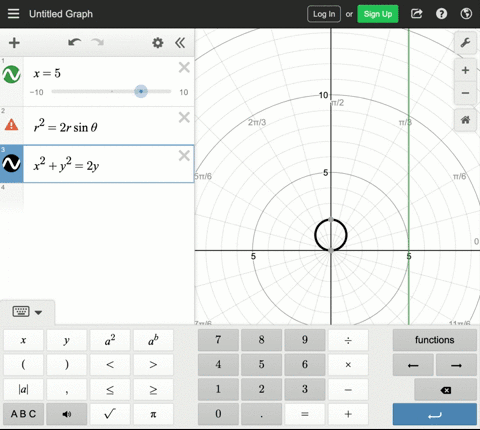
Task: Click the Untitled Graph title
Action: pos(61,14)
